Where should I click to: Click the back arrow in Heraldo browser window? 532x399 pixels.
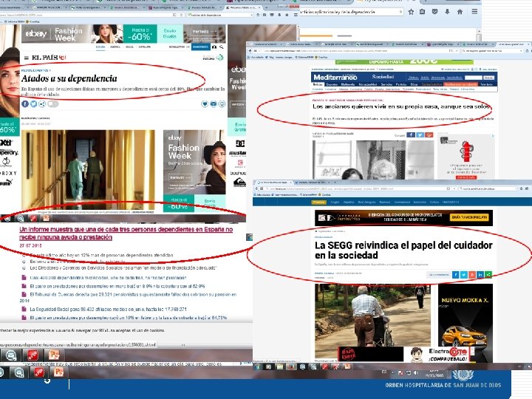[x=257, y=188]
